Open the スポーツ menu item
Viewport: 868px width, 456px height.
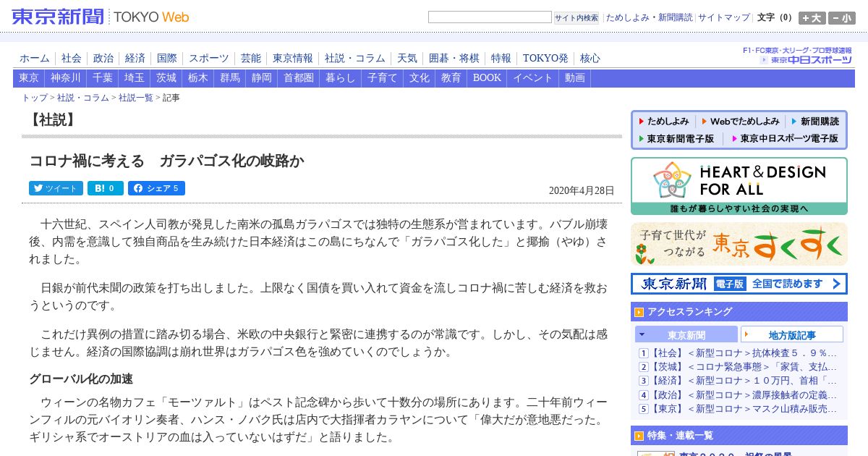pos(209,59)
